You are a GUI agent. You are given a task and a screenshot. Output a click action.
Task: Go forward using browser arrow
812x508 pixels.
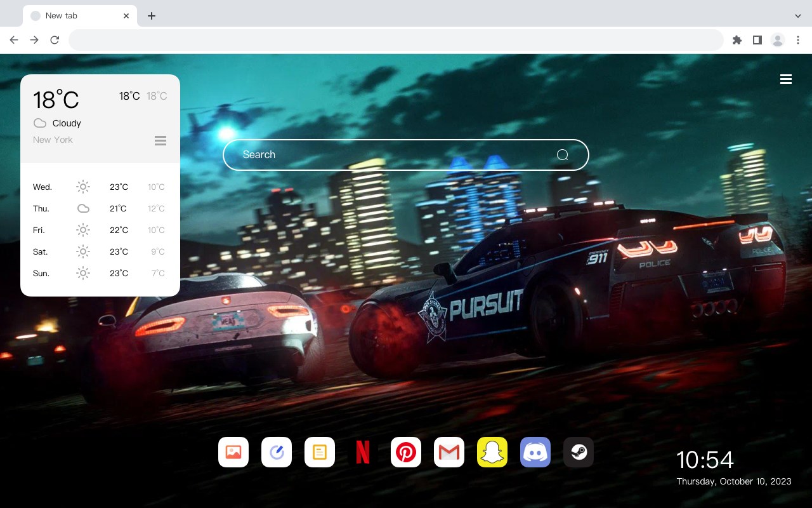pyautogui.click(x=34, y=40)
